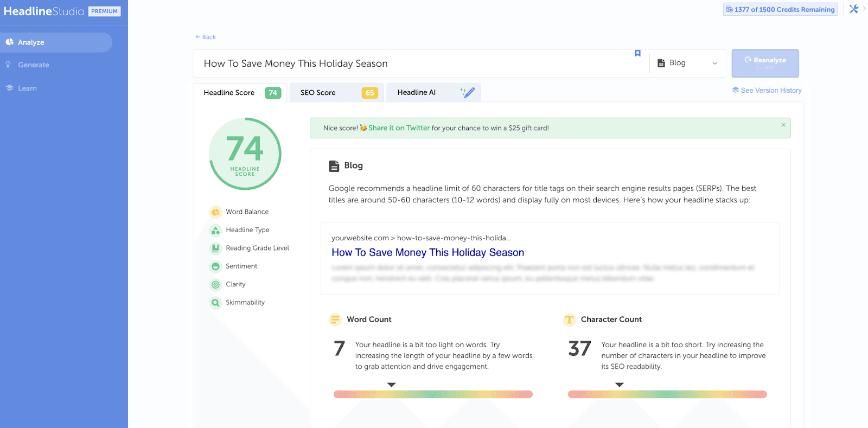868x428 pixels.
Task: Click the Headline Type shapes icon
Action: 215,230
